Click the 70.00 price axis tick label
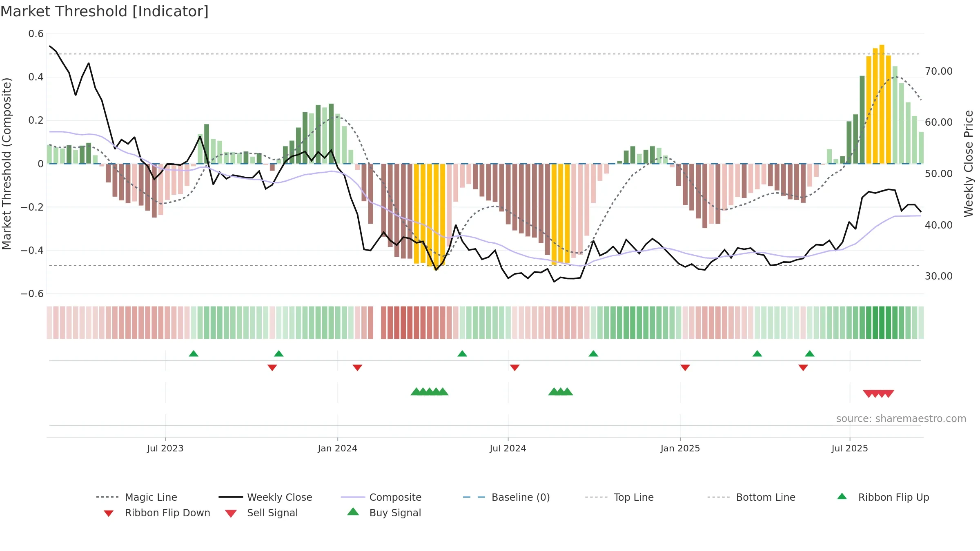Viewport: 980px width, 551px height. [x=939, y=71]
